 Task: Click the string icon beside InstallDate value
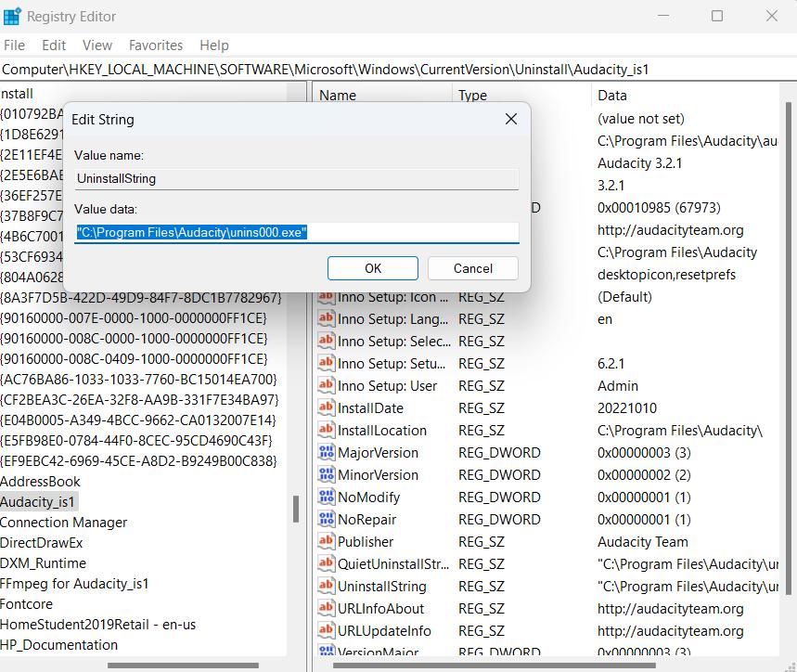click(x=326, y=407)
